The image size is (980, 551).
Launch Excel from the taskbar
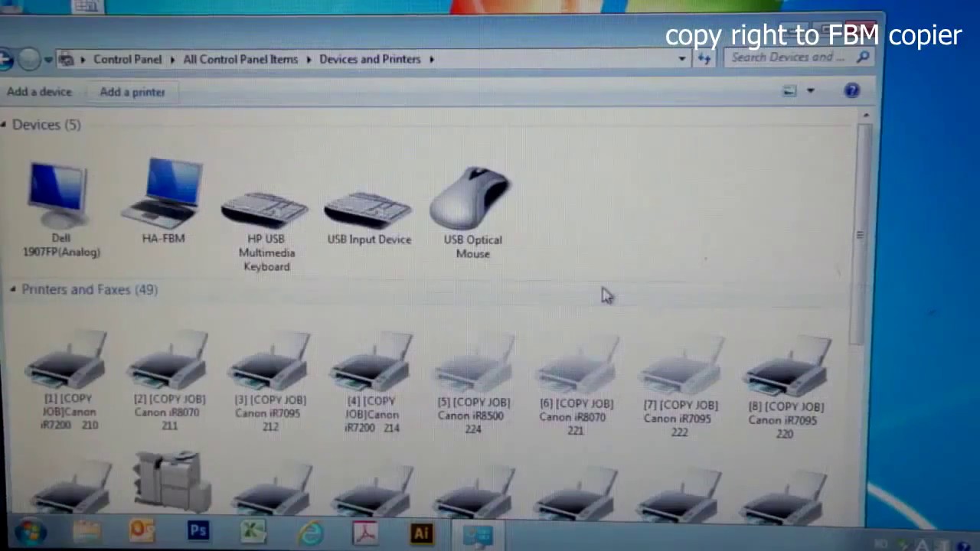[253, 531]
